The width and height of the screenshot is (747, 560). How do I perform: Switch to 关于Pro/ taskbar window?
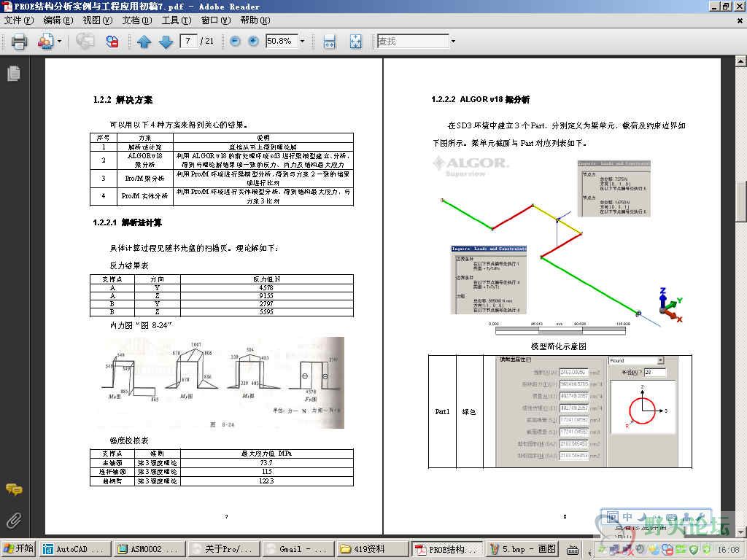[224, 549]
